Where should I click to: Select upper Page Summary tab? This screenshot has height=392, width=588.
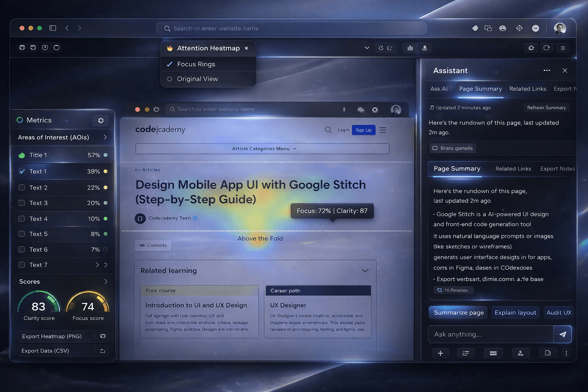point(480,89)
